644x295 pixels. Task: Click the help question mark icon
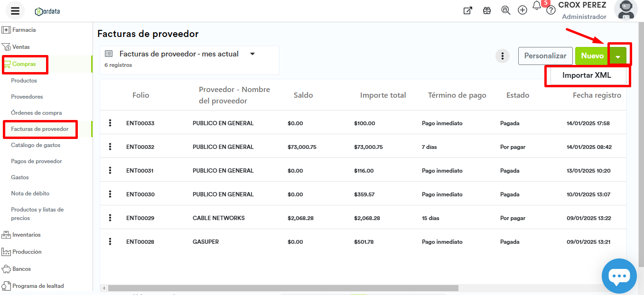551,10
